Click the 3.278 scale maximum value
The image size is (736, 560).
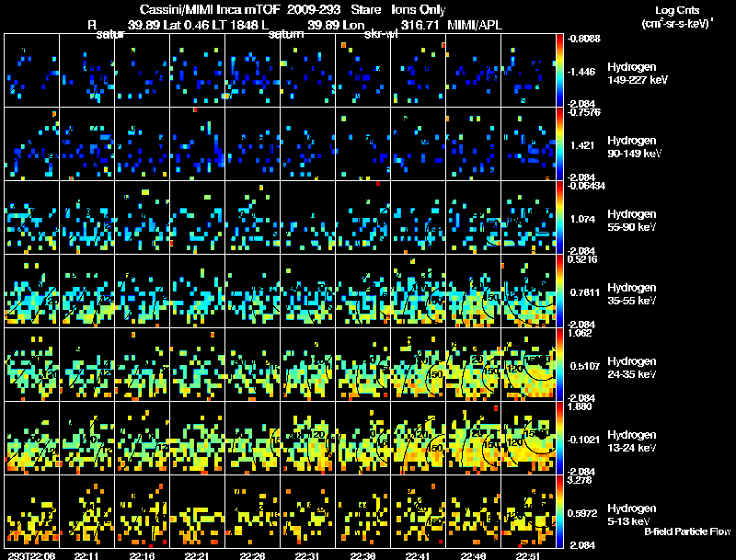(580, 480)
